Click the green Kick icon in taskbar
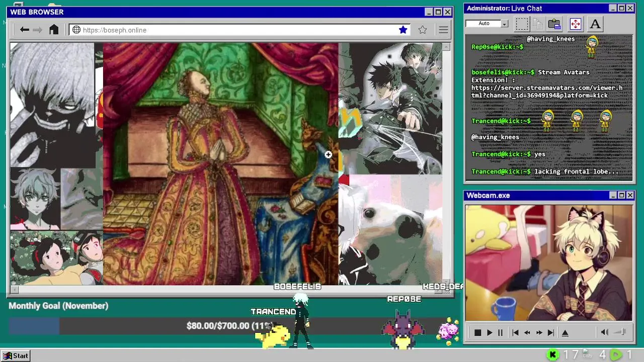Screen dimensions: 644x362 point(552,355)
